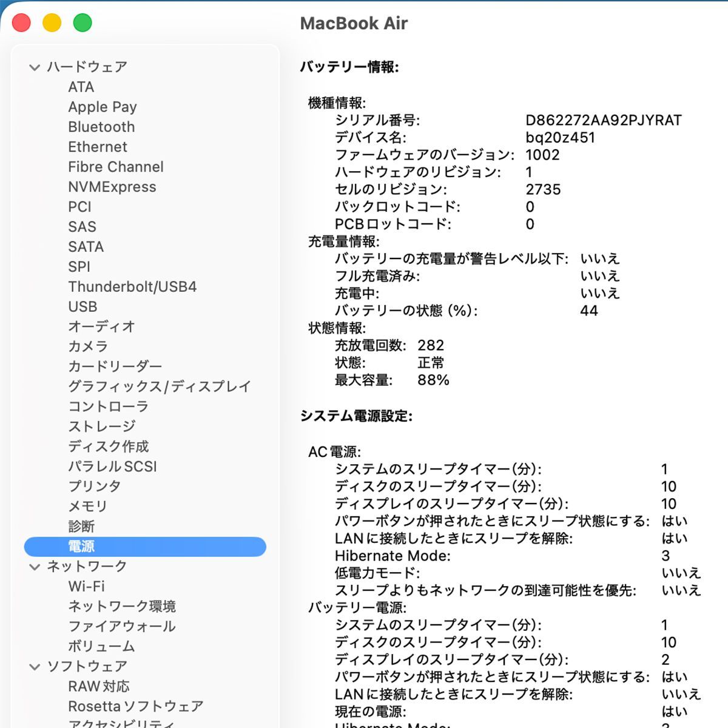Viewport: 728px width, 728px height.
Task: Select 診断 in the sidebar
Action: coord(81,527)
